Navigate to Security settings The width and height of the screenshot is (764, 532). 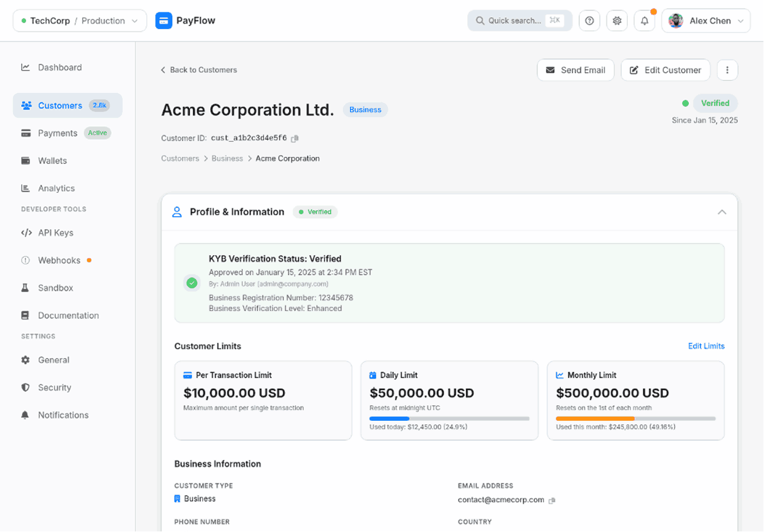[x=54, y=388]
